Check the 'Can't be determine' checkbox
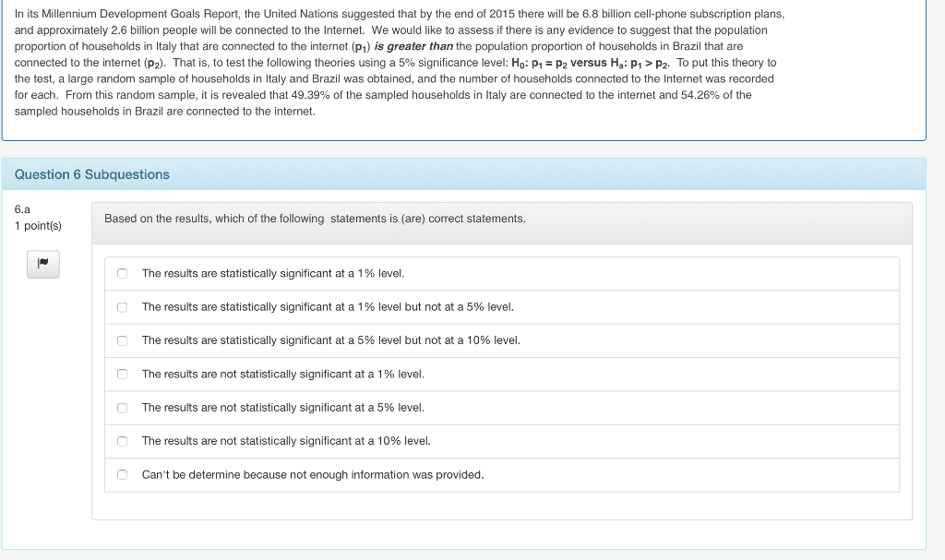This screenshot has width=945, height=560. (122, 474)
